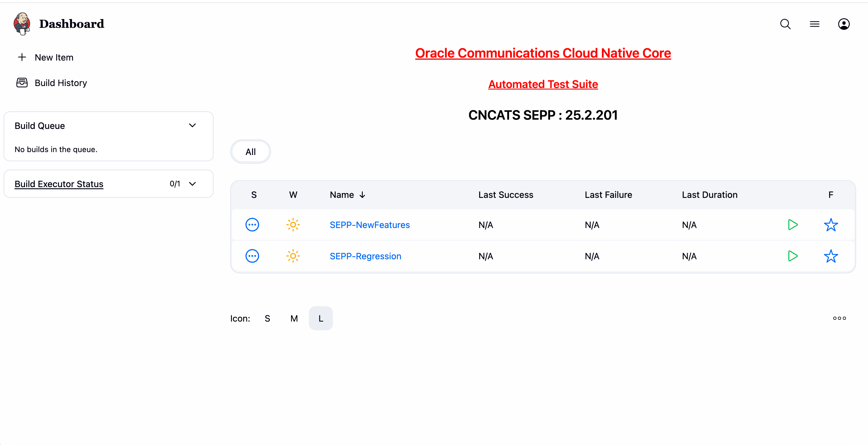Click the Oracle Communications Cloud Native Core heading
This screenshot has width=868, height=445.
click(x=543, y=53)
